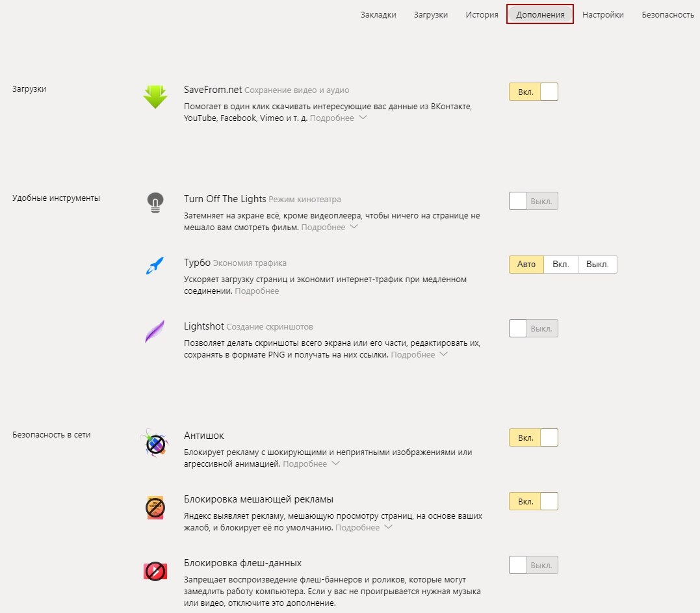Set Турбо mode to Выкл.

(597, 265)
